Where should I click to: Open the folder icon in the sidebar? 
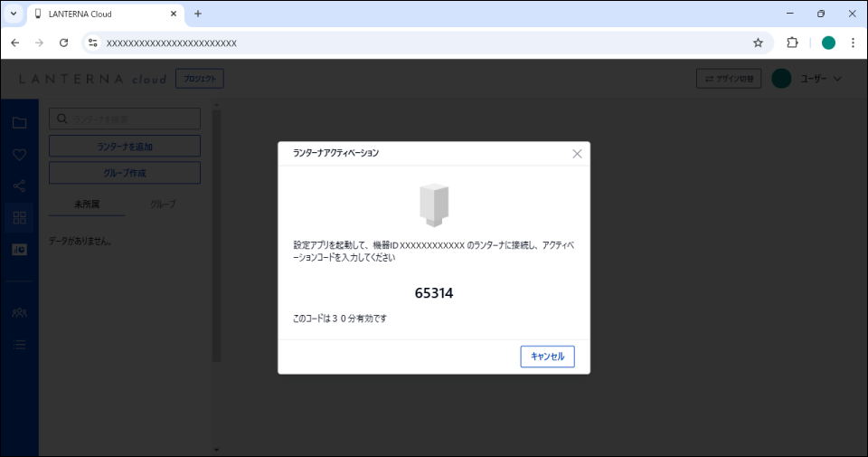(19, 123)
